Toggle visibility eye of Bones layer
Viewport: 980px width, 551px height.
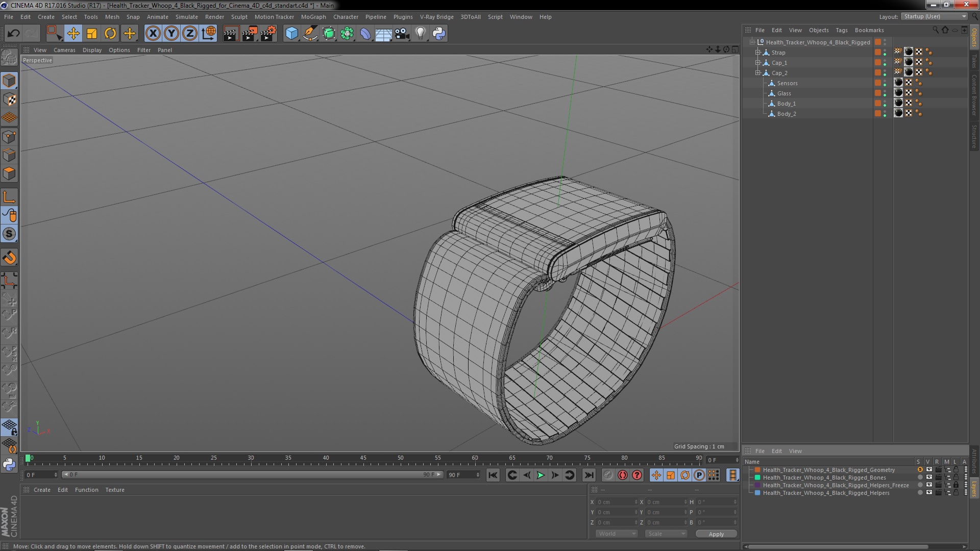coord(929,478)
